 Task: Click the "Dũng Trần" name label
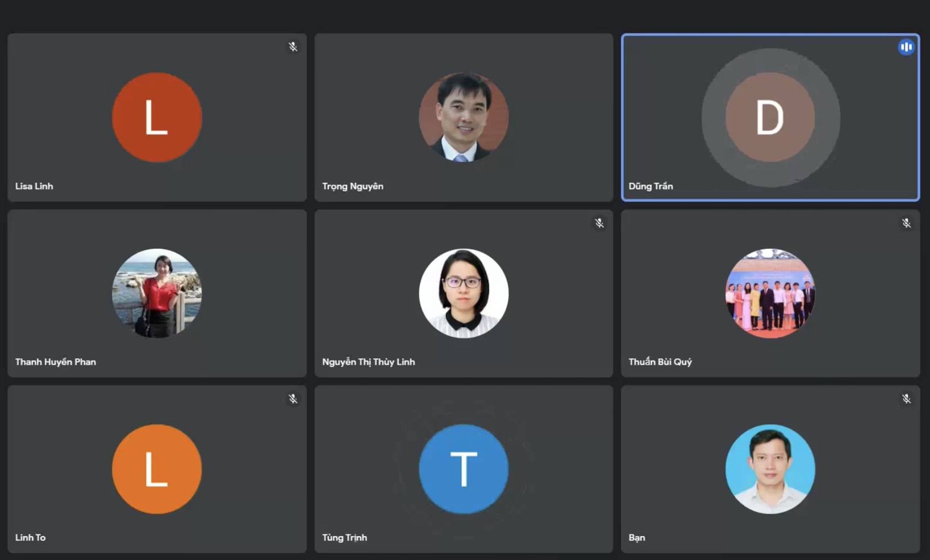coord(650,186)
